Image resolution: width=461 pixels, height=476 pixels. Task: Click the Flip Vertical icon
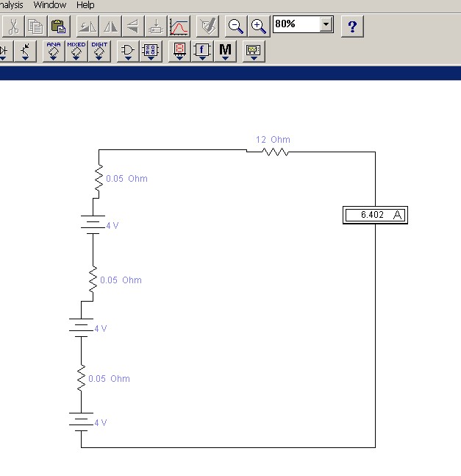coord(133,27)
